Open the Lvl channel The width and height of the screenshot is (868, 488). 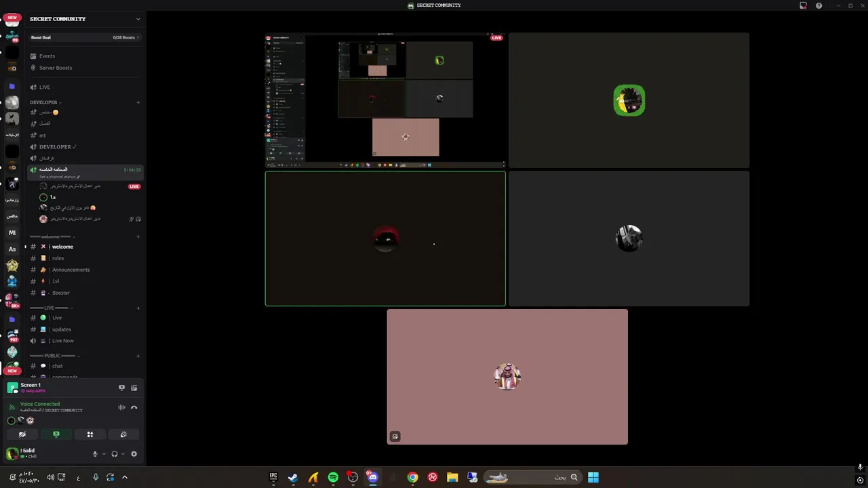click(x=85, y=281)
